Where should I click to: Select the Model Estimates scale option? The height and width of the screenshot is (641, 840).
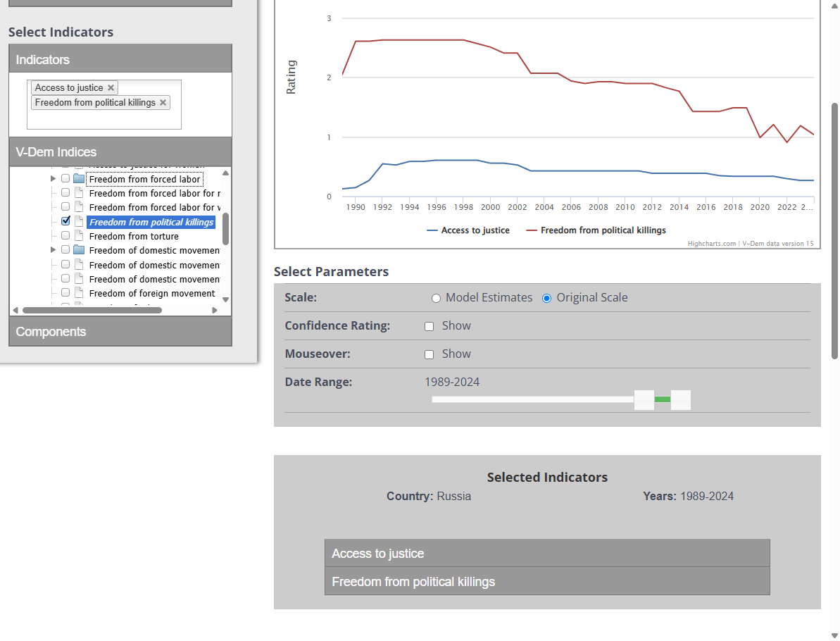pos(436,299)
